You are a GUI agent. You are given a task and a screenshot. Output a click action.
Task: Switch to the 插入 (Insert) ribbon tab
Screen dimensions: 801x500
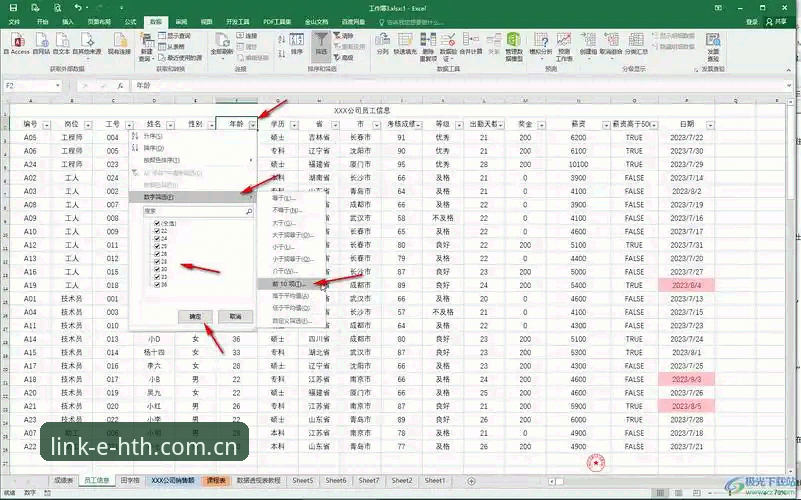(x=67, y=22)
